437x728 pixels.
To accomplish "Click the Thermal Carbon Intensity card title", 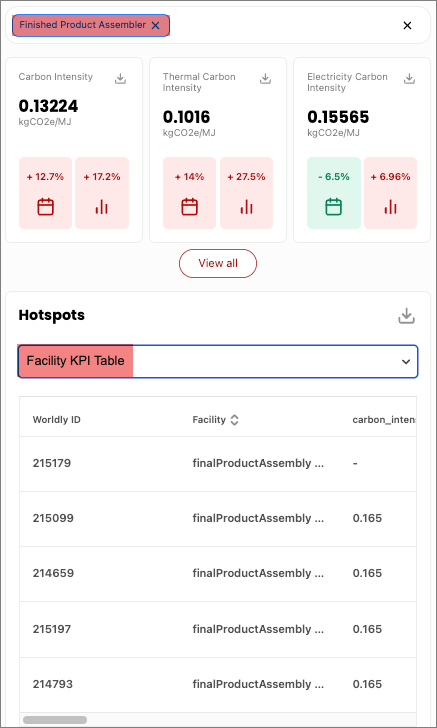I will (199, 82).
